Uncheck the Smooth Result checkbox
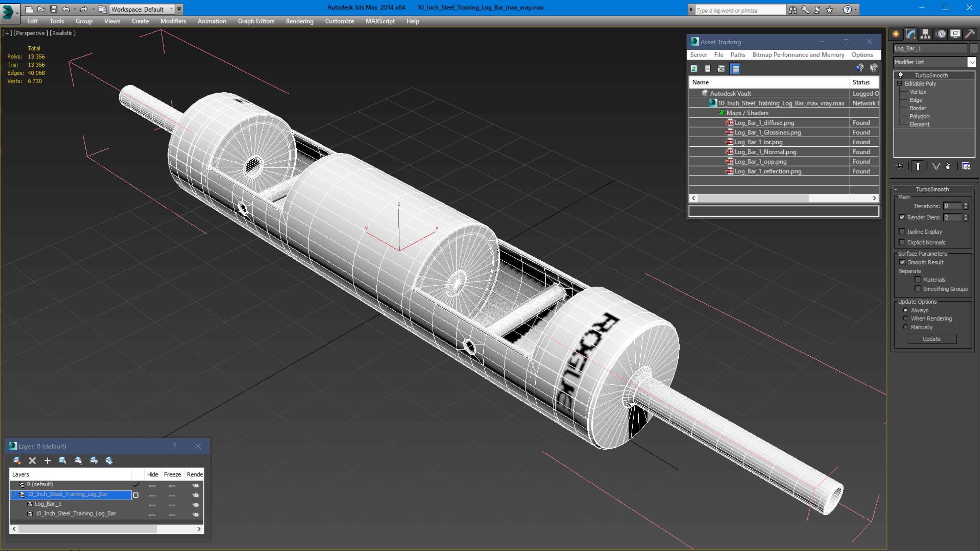Screen dimensions: 980x551 (902, 262)
